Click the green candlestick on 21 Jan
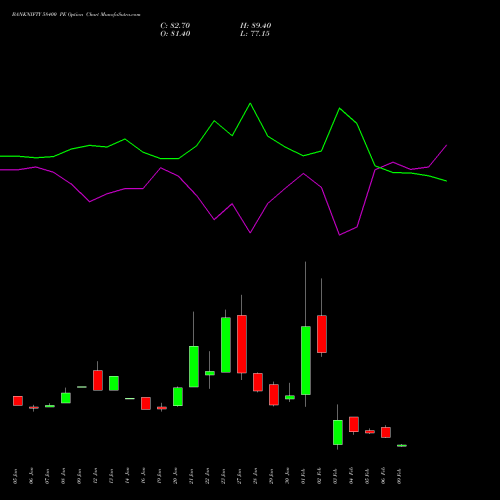Screen dimensions: 500x500 pos(194,367)
